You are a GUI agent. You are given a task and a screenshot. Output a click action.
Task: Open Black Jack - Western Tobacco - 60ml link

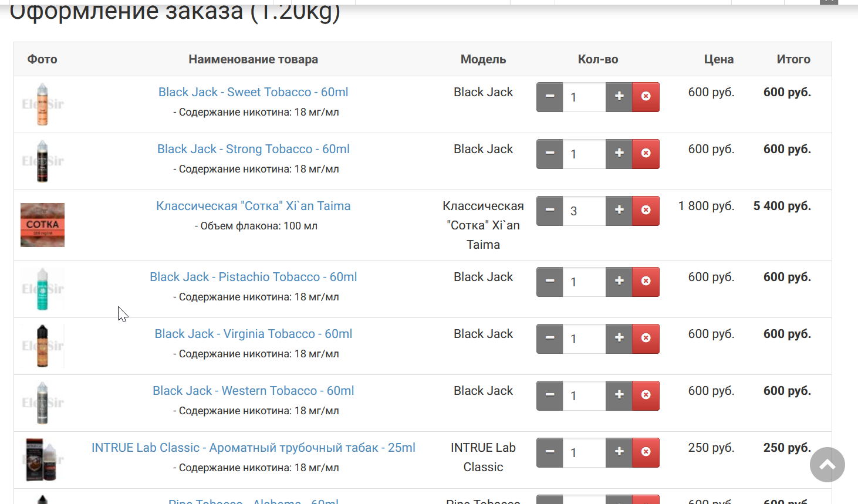click(x=254, y=391)
